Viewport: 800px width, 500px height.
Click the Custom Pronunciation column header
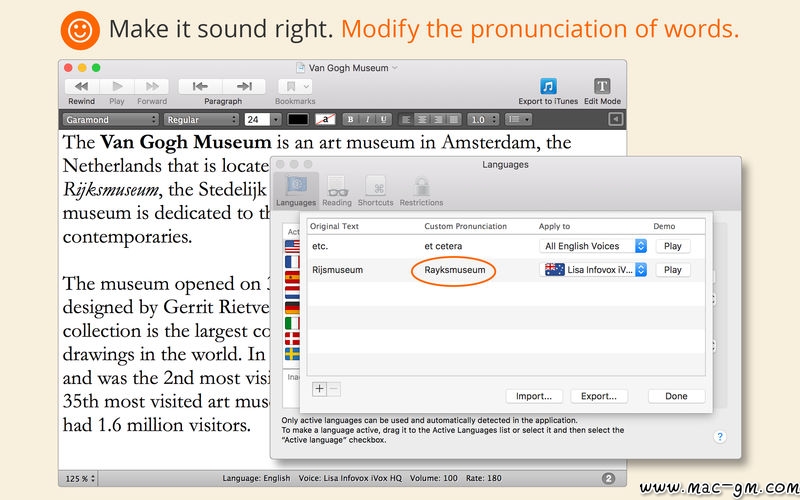pyautogui.click(x=465, y=226)
